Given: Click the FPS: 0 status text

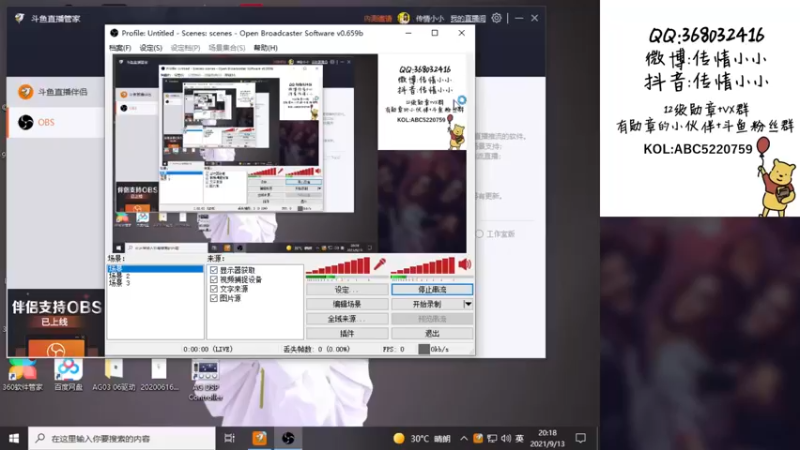Looking at the screenshot, I should pos(393,349).
